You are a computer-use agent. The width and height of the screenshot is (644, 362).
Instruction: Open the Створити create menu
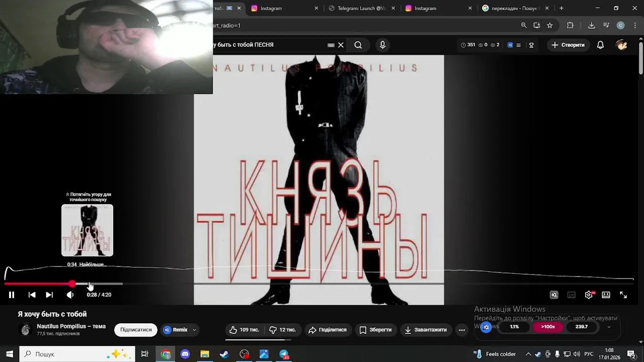[568, 45]
